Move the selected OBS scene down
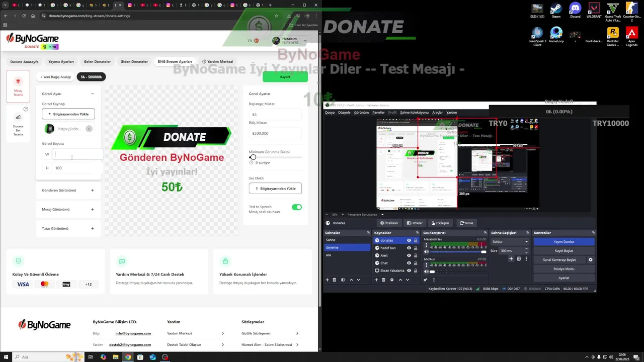Screen dimensions: 644x362 click(358, 280)
